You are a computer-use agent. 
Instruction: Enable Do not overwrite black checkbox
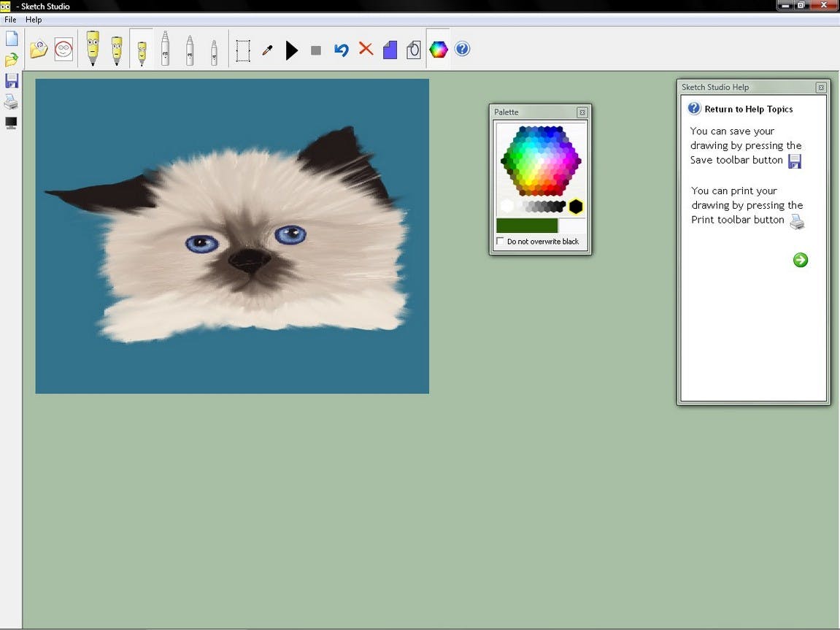pyautogui.click(x=500, y=241)
